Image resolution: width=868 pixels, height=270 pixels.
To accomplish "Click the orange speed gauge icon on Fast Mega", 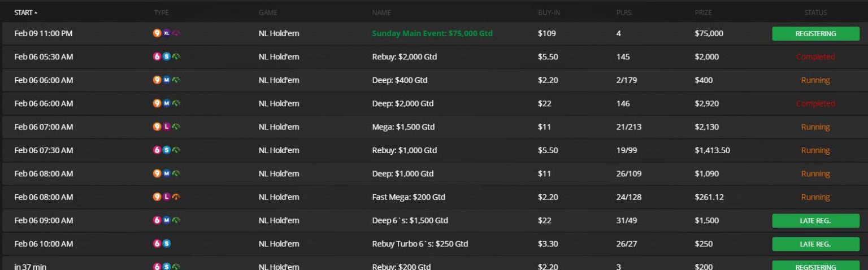I will click(176, 197).
